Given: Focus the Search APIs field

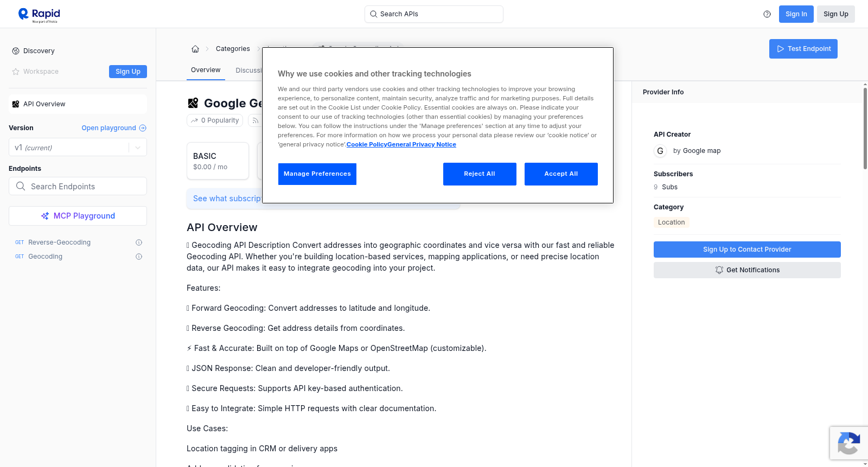Looking at the screenshot, I should pos(434,14).
